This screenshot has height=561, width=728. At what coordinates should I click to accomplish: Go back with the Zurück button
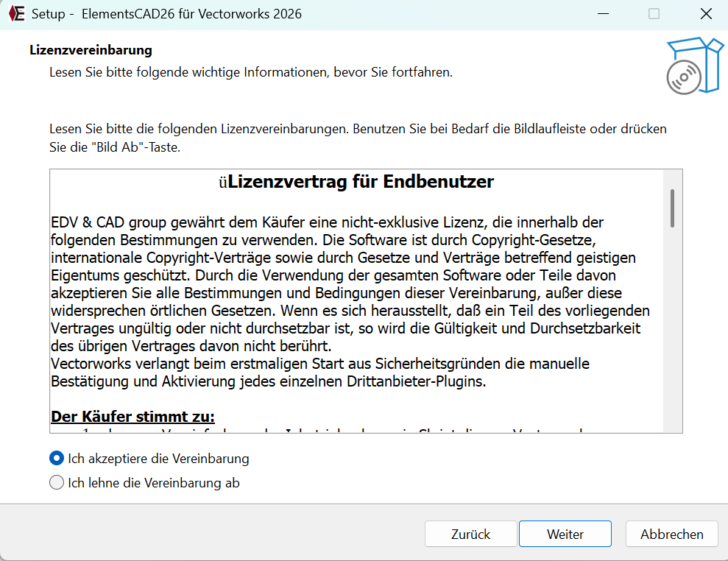tap(470, 534)
